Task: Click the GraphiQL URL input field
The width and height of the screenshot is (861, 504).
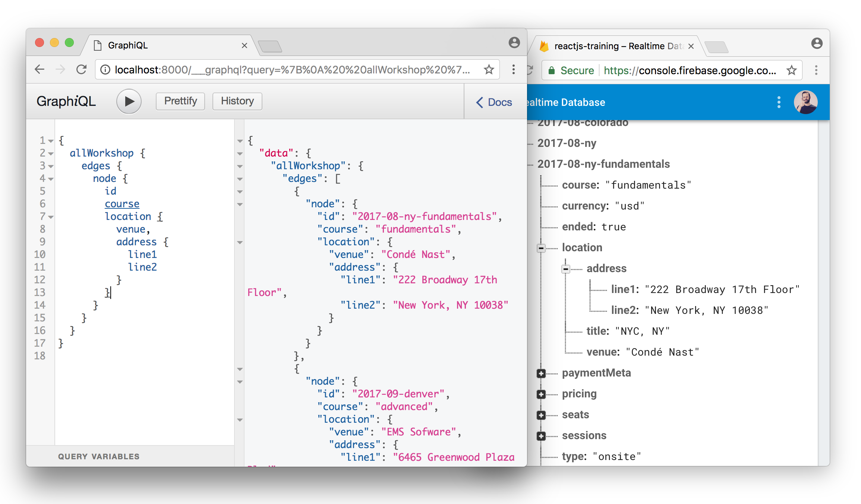Action: click(x=294, y=70)
